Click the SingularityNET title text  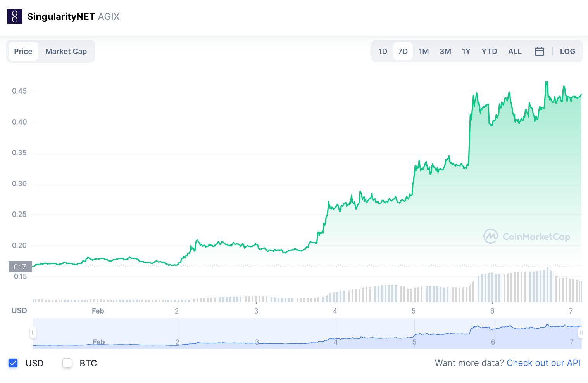(x=61, y=17)
